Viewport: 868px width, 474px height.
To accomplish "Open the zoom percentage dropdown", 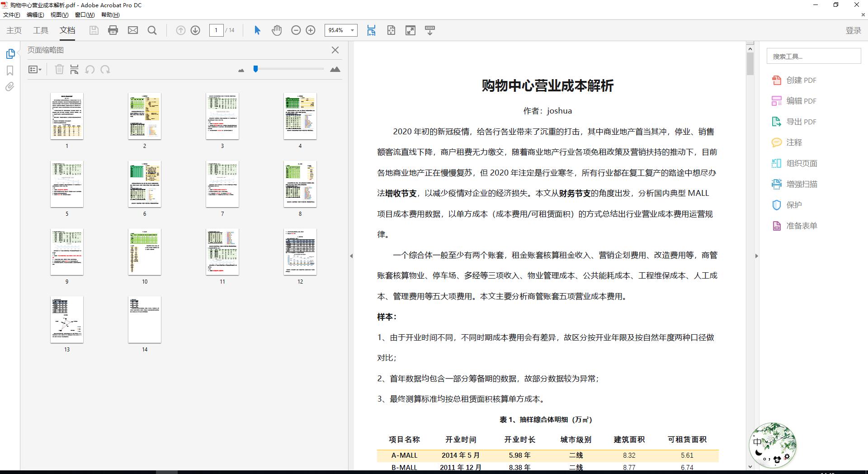I will (352, 30).
